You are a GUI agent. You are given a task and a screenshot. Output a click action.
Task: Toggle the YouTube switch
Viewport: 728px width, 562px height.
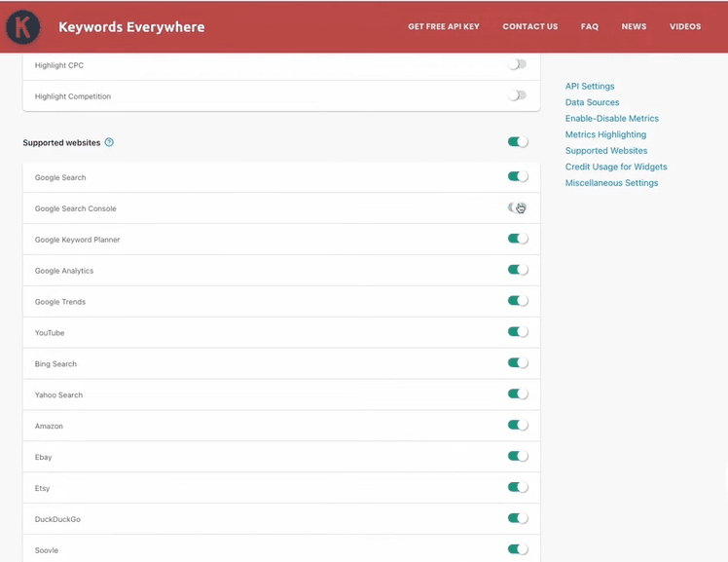coord(518,332)
